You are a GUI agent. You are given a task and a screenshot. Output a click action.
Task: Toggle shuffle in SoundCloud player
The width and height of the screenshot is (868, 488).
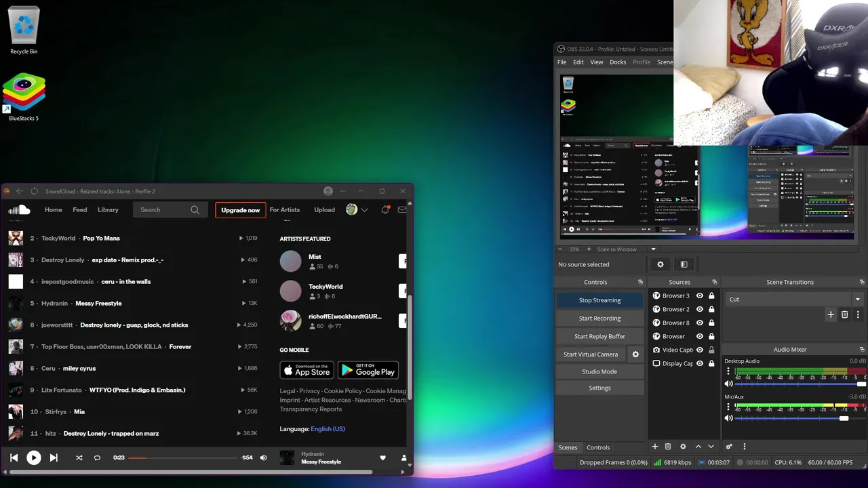79,458
